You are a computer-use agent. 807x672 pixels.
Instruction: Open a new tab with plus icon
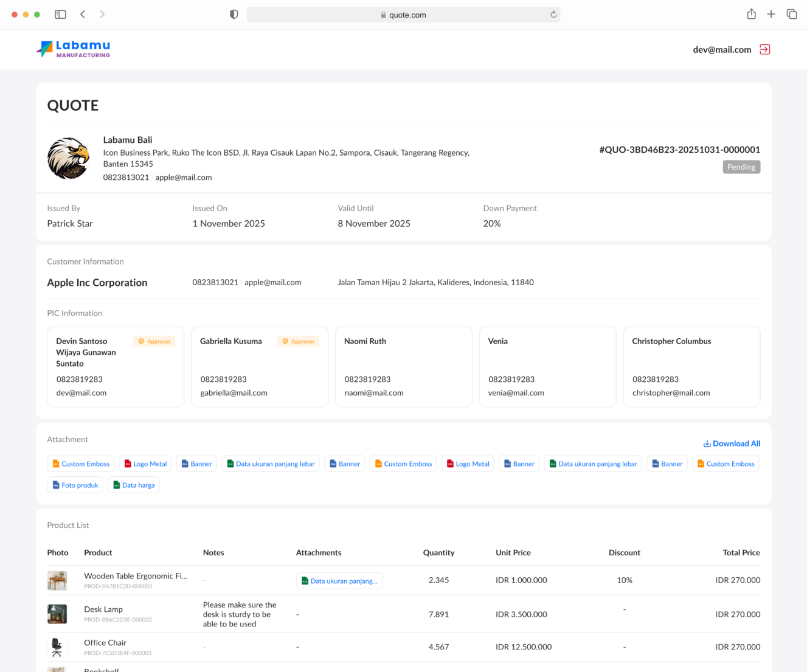tap(771, 14)
